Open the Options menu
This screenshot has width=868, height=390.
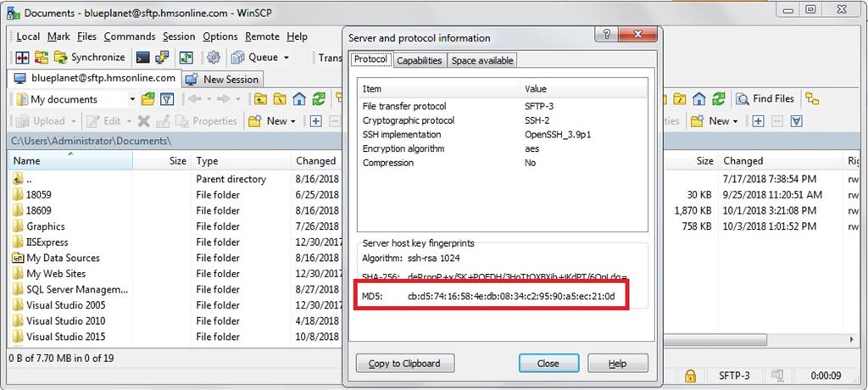pyautogui.click(x=220, y=36)
